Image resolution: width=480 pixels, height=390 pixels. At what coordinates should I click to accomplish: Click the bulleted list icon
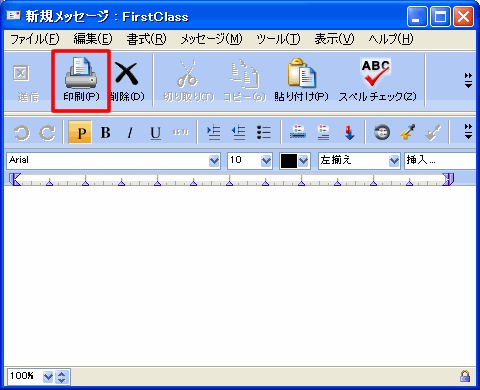tap(264, 133)
